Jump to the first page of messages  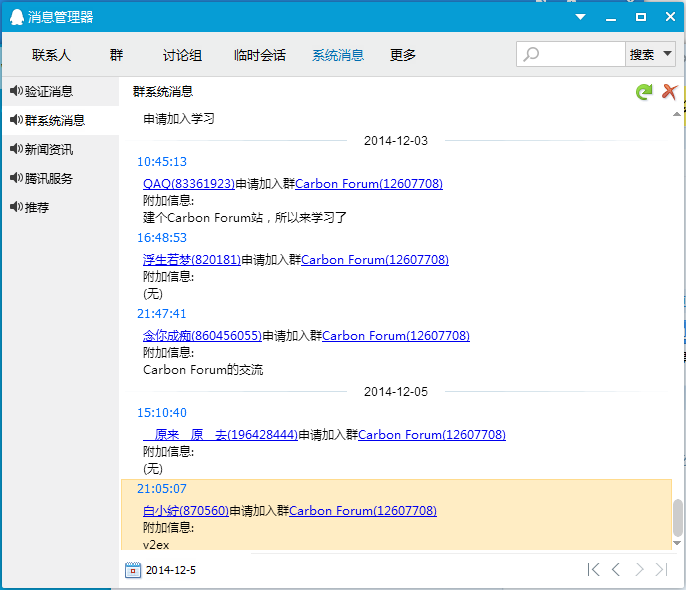pos(594,569)
